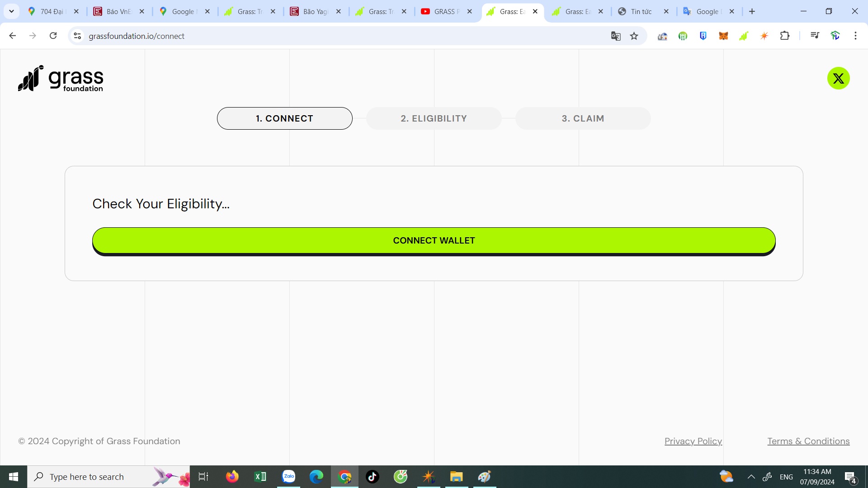The image size is (868, 488).
Task: Click the Grass extension icon in toolbar
Action: 744,36
